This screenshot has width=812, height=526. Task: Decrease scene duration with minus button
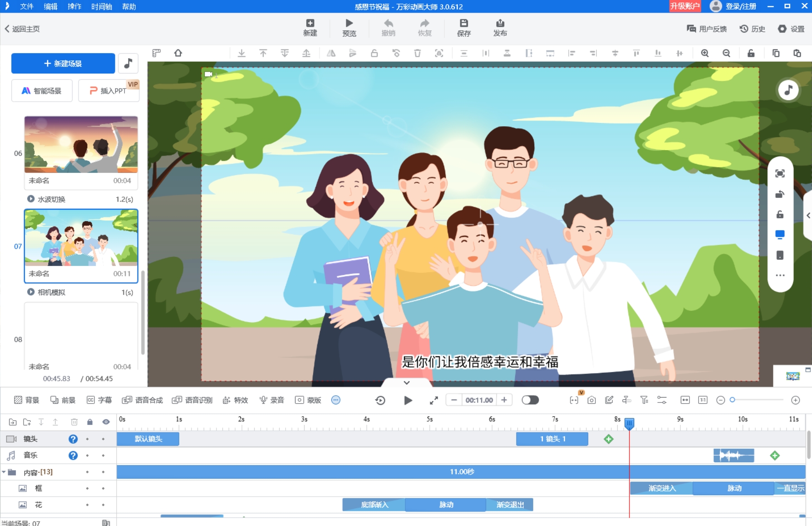point(454,400)
